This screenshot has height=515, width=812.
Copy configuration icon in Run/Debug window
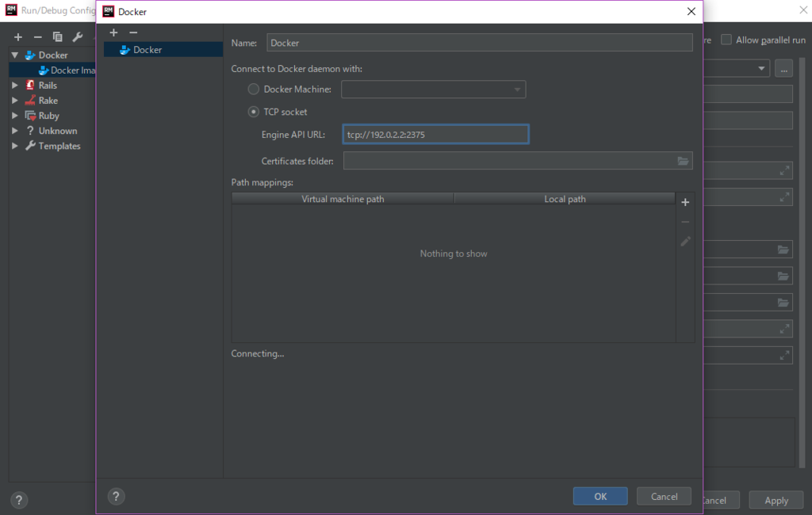coord(57,36)
